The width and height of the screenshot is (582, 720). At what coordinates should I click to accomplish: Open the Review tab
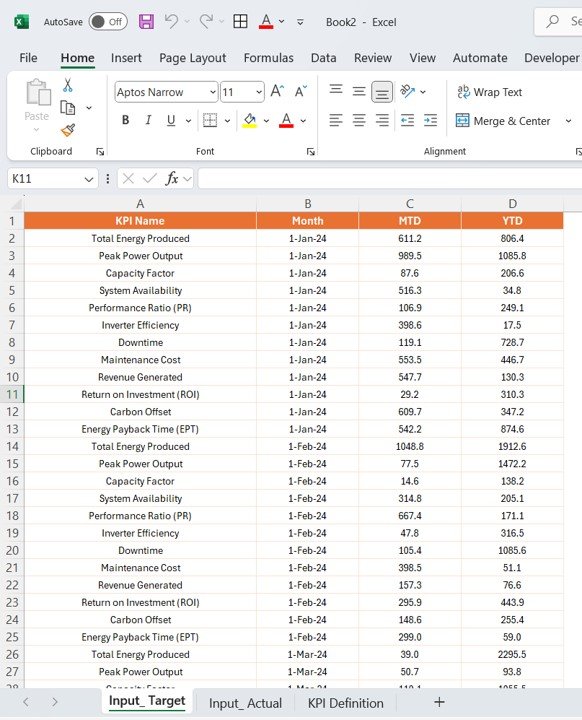373,58
